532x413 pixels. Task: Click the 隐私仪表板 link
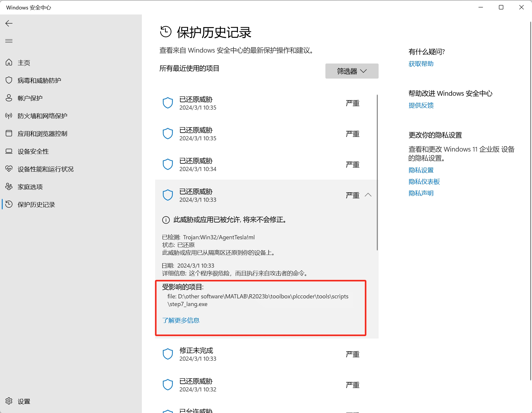[x=424, y=182]
